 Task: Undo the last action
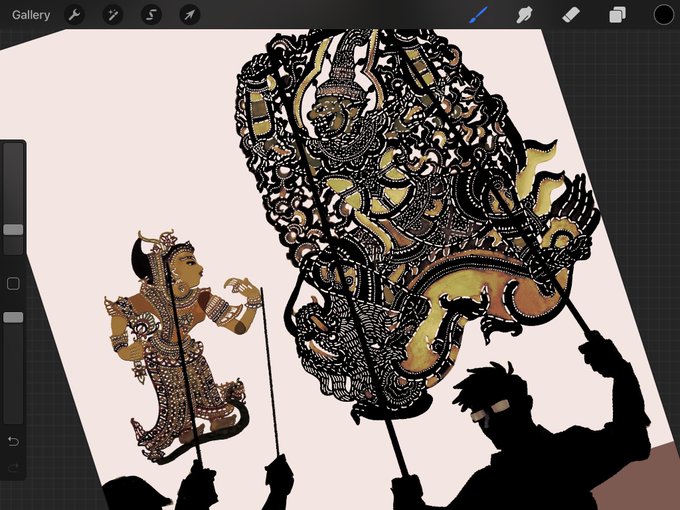pyautogui.click(x=13, y=441)
